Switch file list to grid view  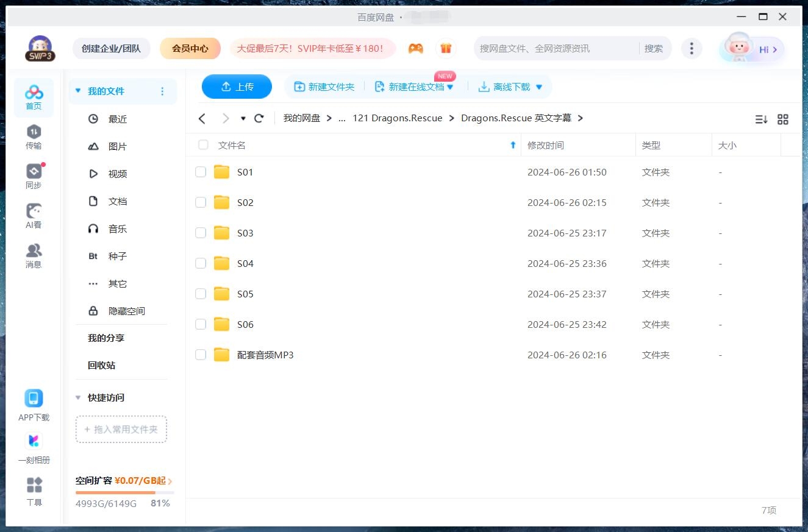[783, 119]
